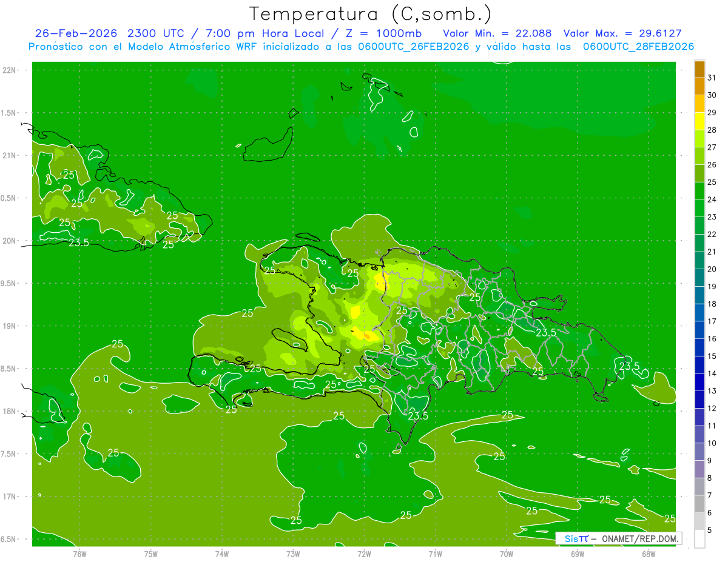Screen dimensions: 728x562
Task: Click the colorbar label '30'
Action: (x=712, y=95)
